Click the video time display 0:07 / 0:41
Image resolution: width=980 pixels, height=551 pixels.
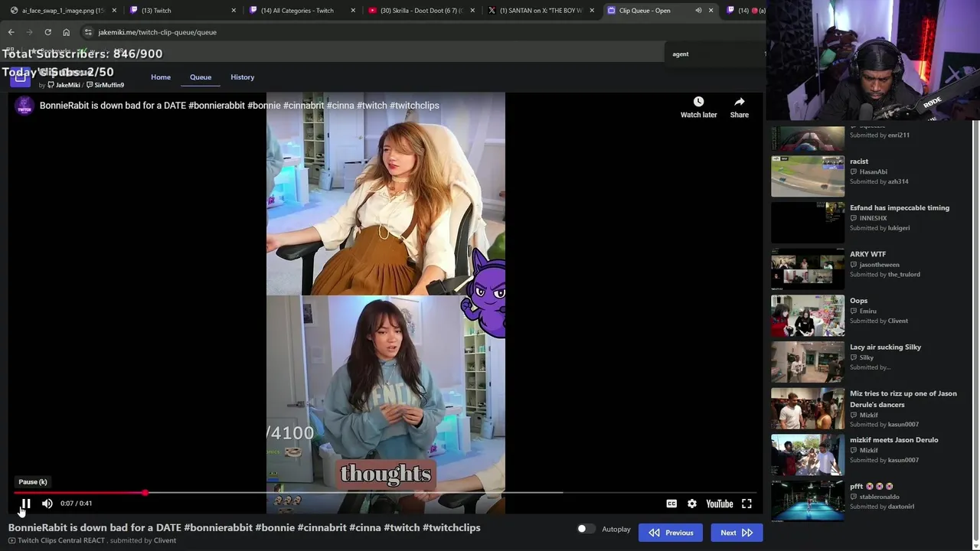click(x=76, y=504)
